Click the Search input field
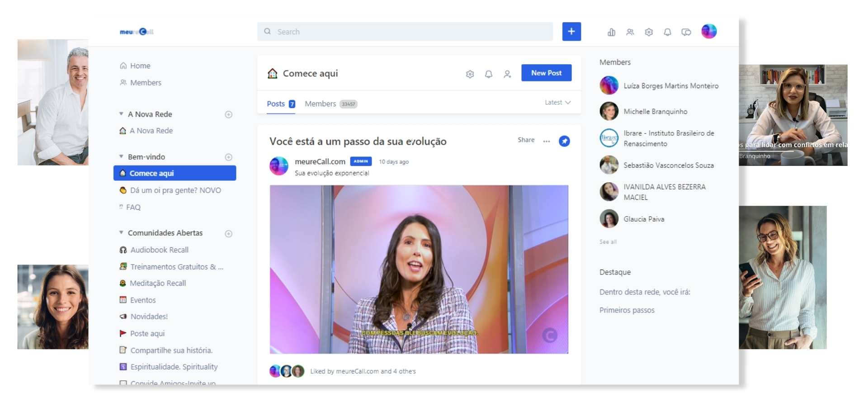Image resolution: width=868 pixels, height=407 pixels. point(405,32)
